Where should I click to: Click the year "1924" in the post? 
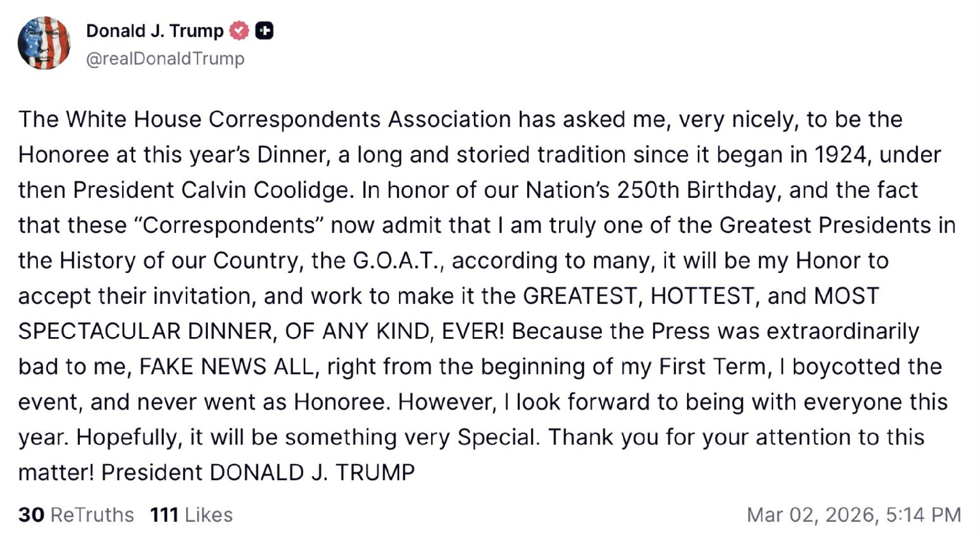pos(842,155)
